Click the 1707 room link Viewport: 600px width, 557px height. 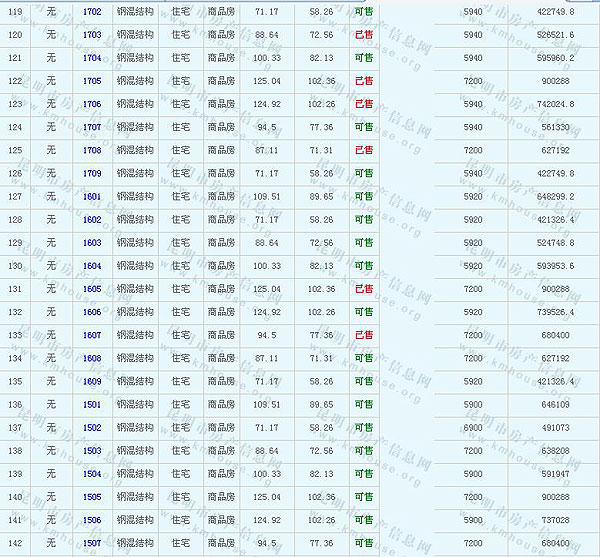coord(92,127)
